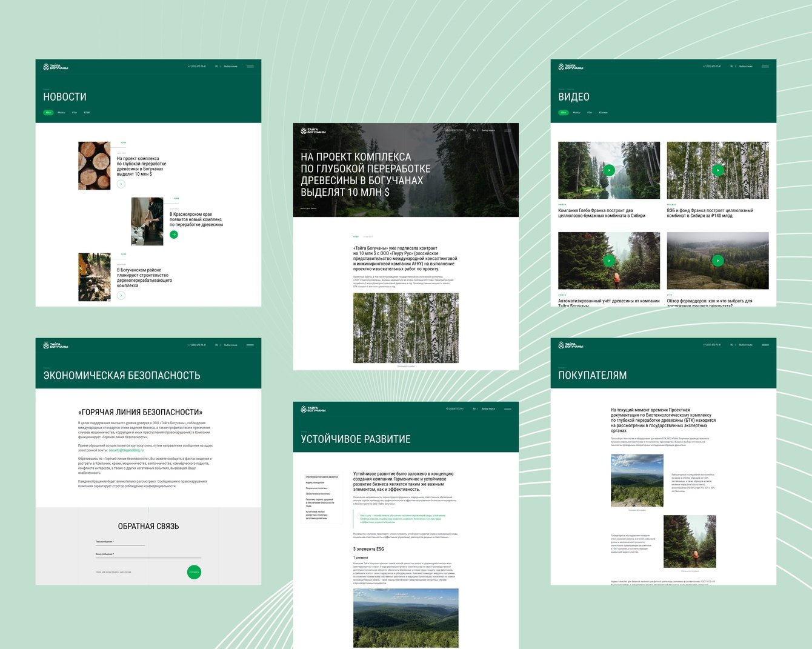Click the Тайга Богучаны logo on Новости page
This screenshot has height=649, width=812.
[x=55, y=67]
